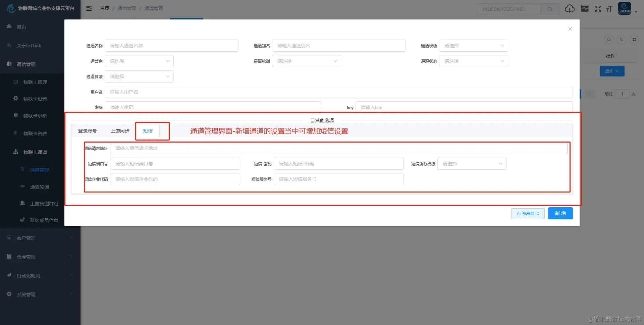Click the 短信端口号 input field
Viewport: 644px width, 325px height.
[175, 164]
